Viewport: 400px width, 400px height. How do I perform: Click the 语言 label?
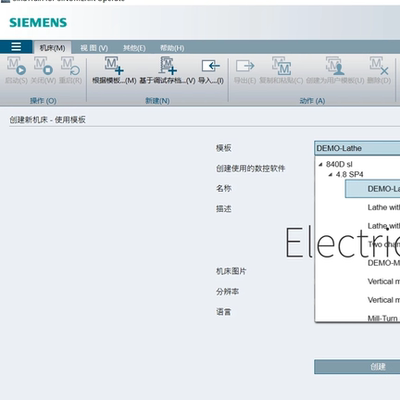pos(223,312)
